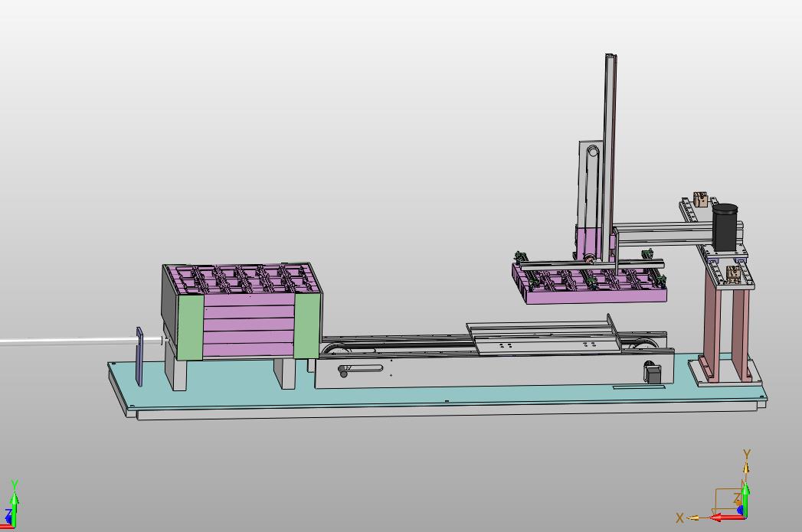Select the white horizontal pusher rod
The width and height of the screenshot is (802, 532).
(x=82, y=341)
